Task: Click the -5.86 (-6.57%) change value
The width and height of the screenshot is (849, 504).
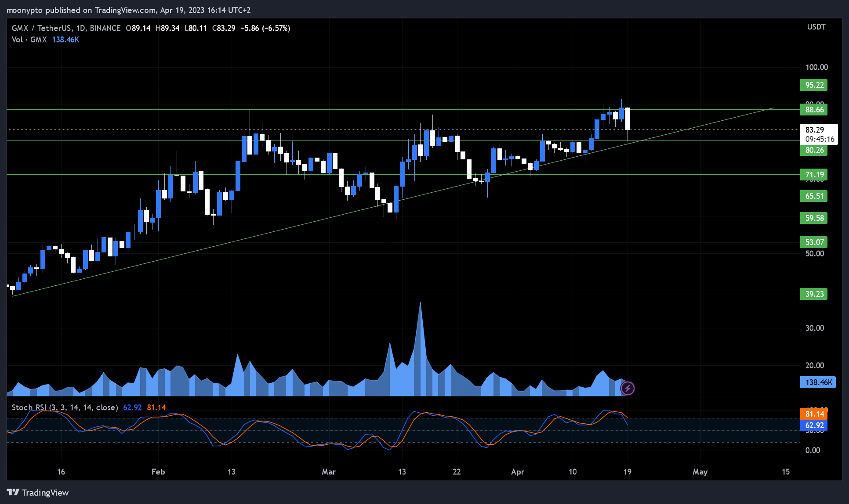Action: click(x=265, y=28)
